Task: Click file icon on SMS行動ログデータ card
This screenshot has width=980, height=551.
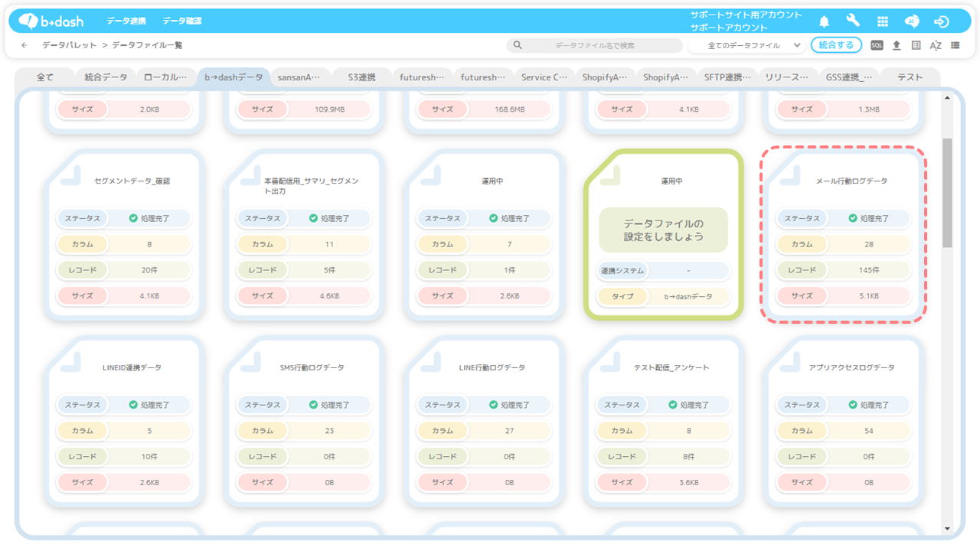Action: [x=250, y=363]
